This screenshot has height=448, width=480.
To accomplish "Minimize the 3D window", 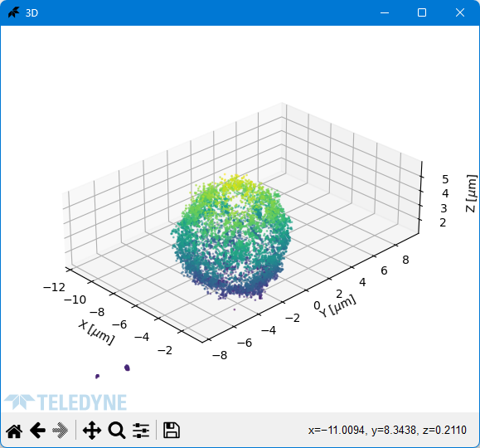I will pos(385,12).
